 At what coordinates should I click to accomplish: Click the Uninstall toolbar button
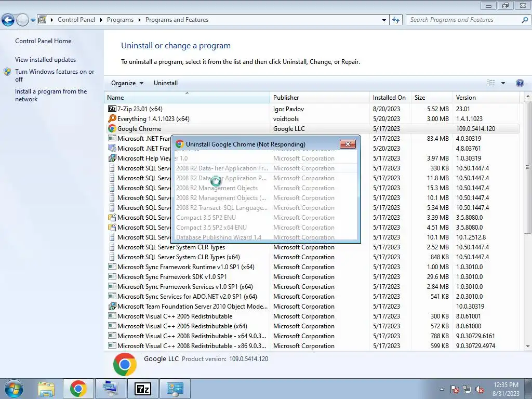click(166, 83)
